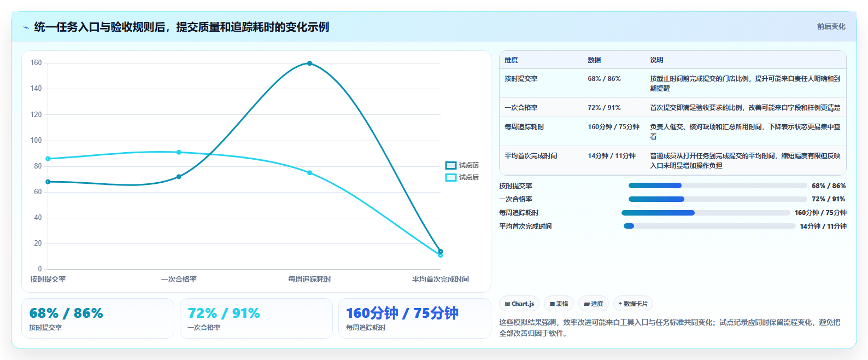
Task: Select the 表格 chip
Action: pos(559,304)
